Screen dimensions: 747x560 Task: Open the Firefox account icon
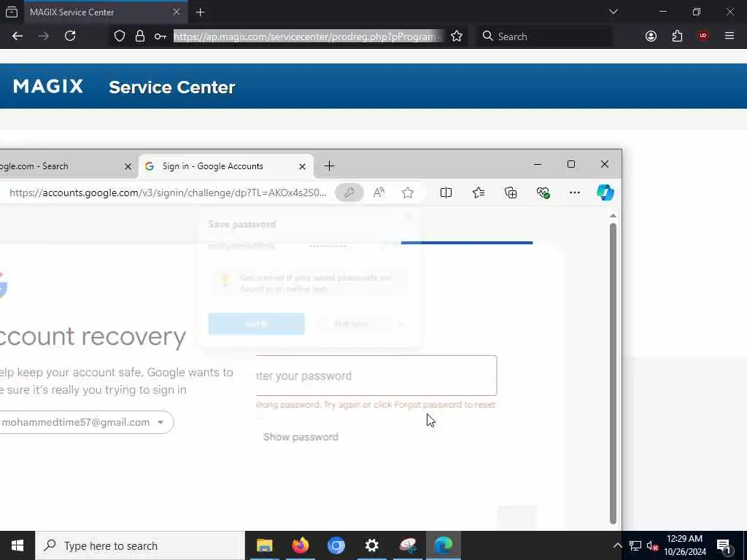coord(651,36)
